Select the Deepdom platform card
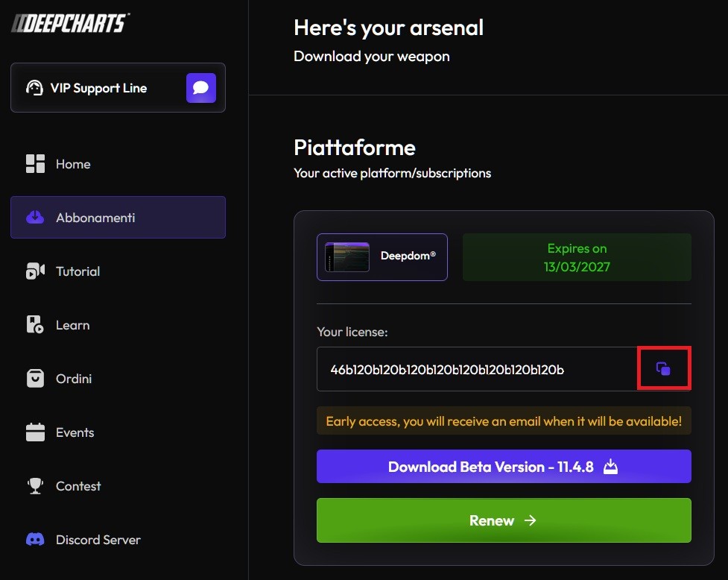 coord(382,256)
